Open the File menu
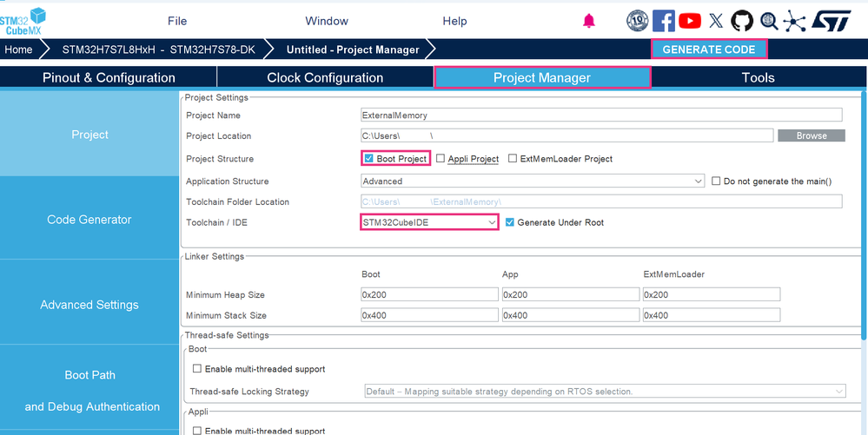 [x=177, y=21]
